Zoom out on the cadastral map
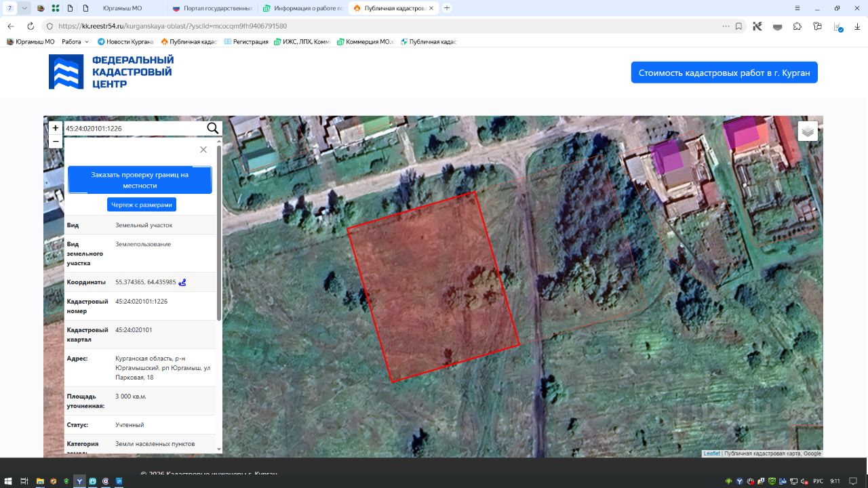Viewport: 868px width, 488px height. 56,142
